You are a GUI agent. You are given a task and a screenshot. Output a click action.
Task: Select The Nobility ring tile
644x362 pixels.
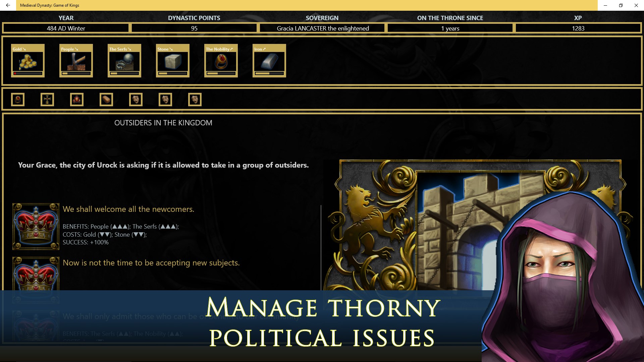coord(221,61)
